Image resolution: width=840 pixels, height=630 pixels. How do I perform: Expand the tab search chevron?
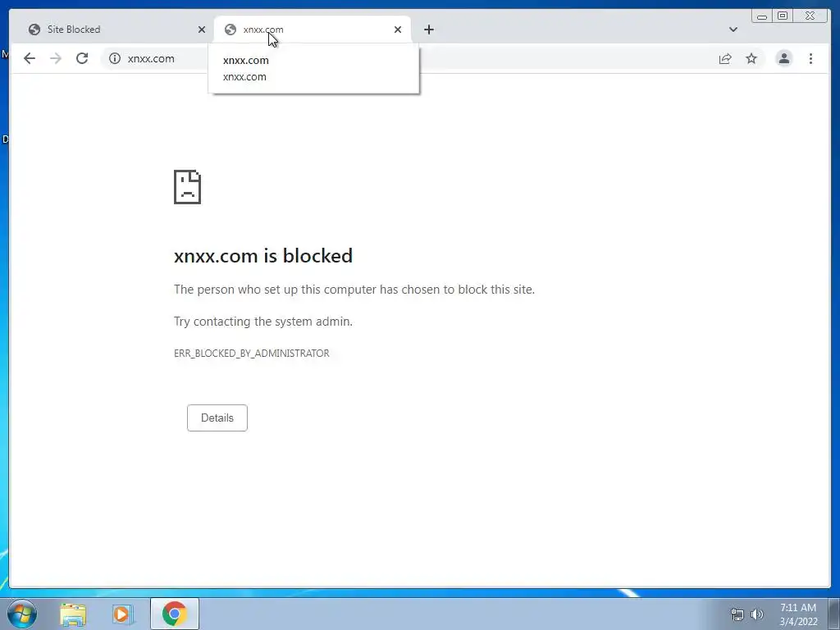733,30
